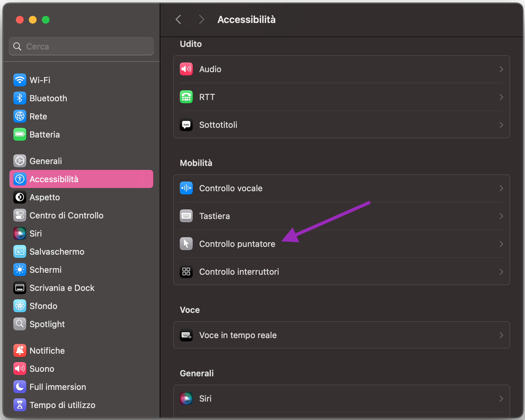The height and width of the screenshot is (420, 525).
Task: Click the Sottotitoli speech bubble icon
Action: 186,125
